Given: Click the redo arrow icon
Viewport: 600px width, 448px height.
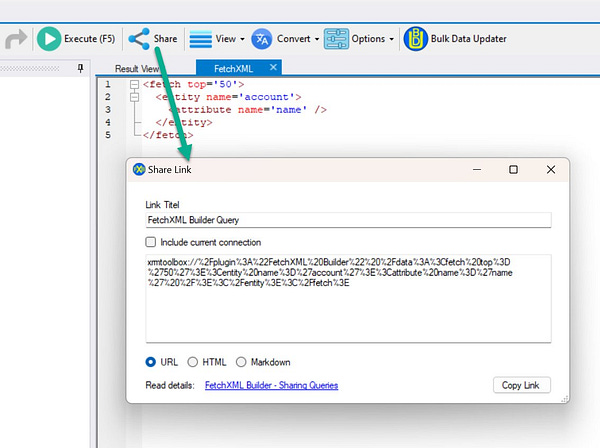Looking at the screenshot, I should click(x=16, y=39).
